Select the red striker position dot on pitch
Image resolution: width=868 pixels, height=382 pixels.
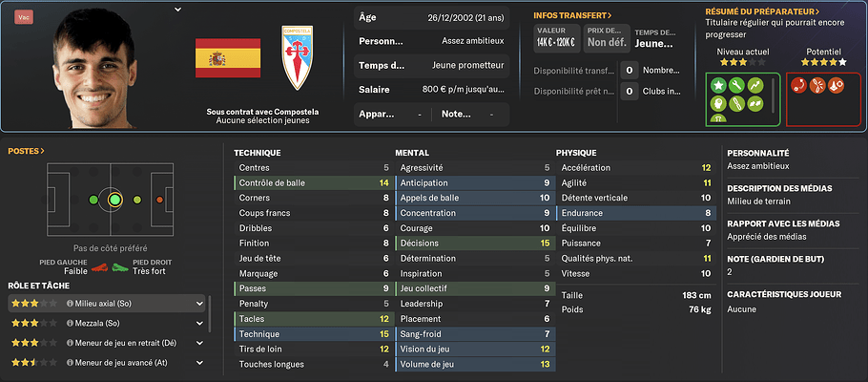coord(159,200)
